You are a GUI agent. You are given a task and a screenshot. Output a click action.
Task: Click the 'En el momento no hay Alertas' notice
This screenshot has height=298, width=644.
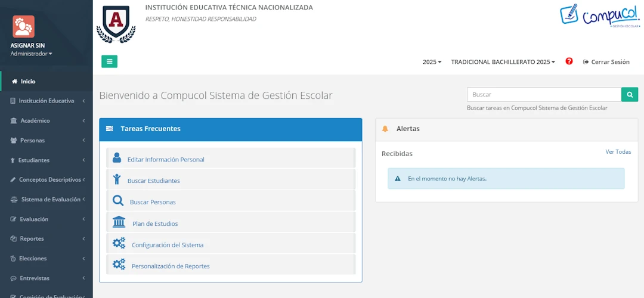click(506, 179)
